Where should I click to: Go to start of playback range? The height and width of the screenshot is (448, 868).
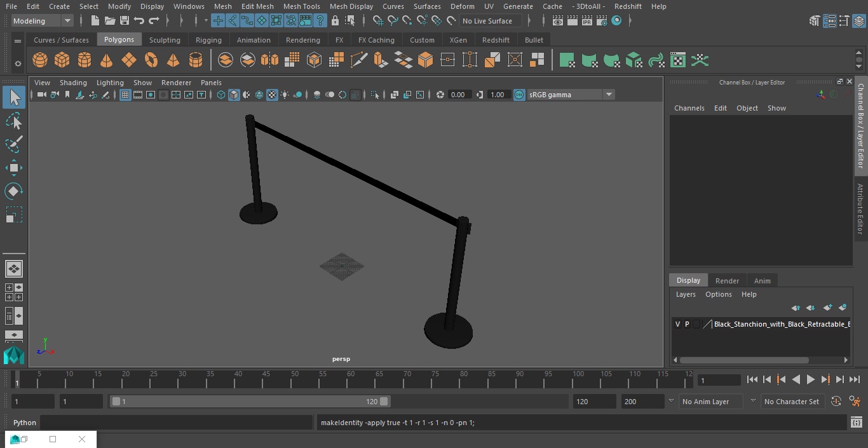click(x=752, y=379)
